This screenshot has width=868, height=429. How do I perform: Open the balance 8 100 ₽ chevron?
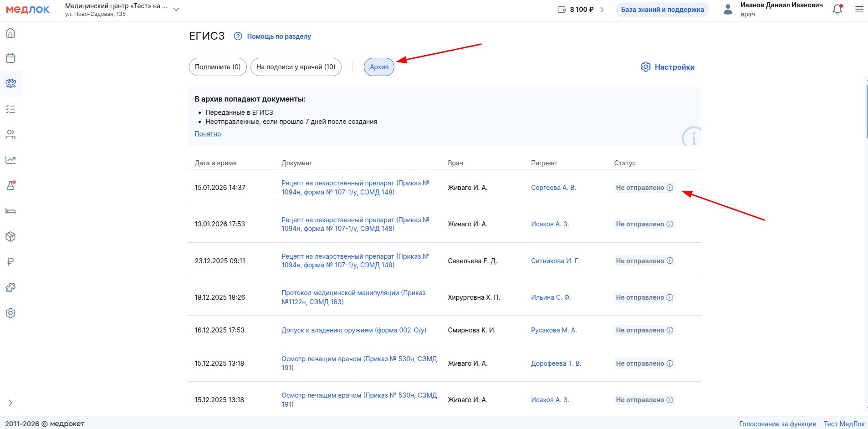pos(602,10)
